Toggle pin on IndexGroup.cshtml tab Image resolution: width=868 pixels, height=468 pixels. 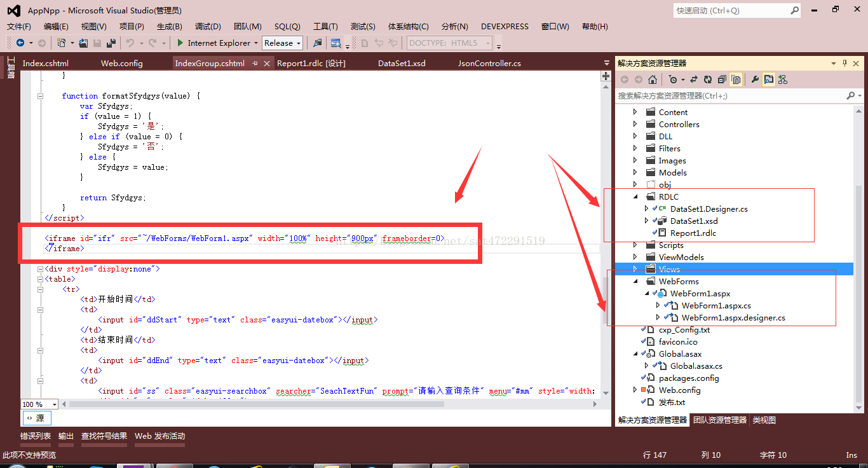(255, 63)
